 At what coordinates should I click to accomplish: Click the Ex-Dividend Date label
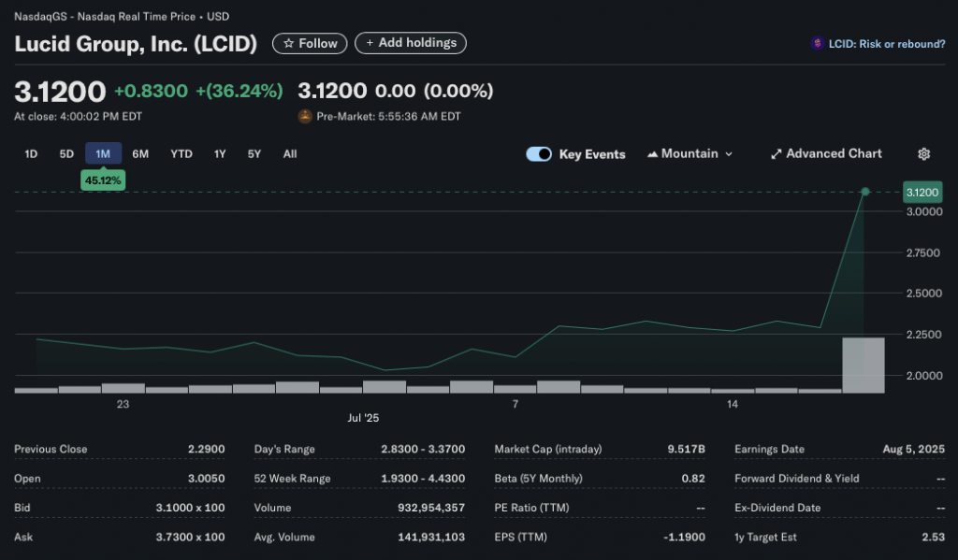click(777, 508)
